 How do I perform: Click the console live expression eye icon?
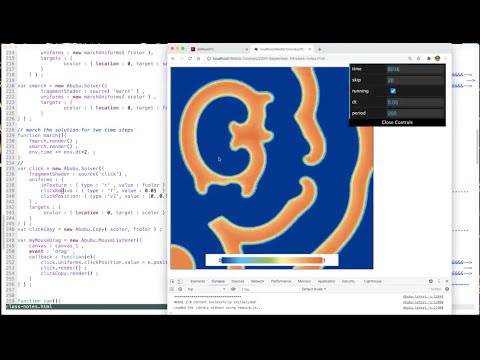point(233,289)
